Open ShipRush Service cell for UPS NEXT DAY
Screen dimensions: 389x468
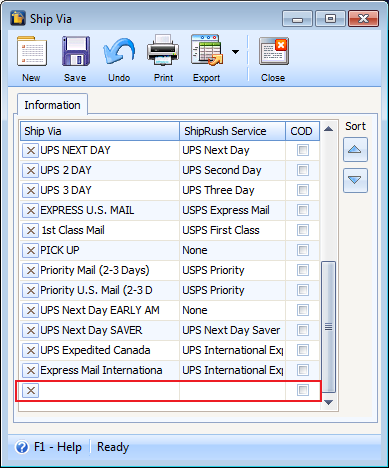232,150
